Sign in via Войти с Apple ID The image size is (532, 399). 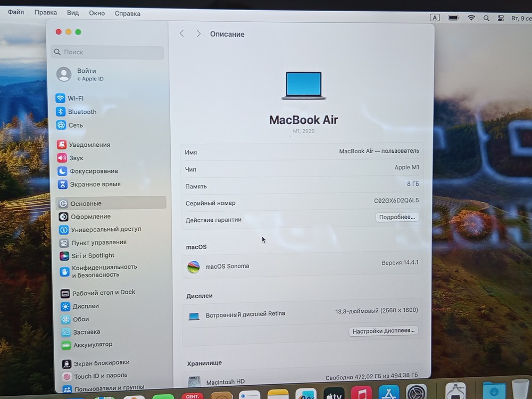click(x=85, y=74)
